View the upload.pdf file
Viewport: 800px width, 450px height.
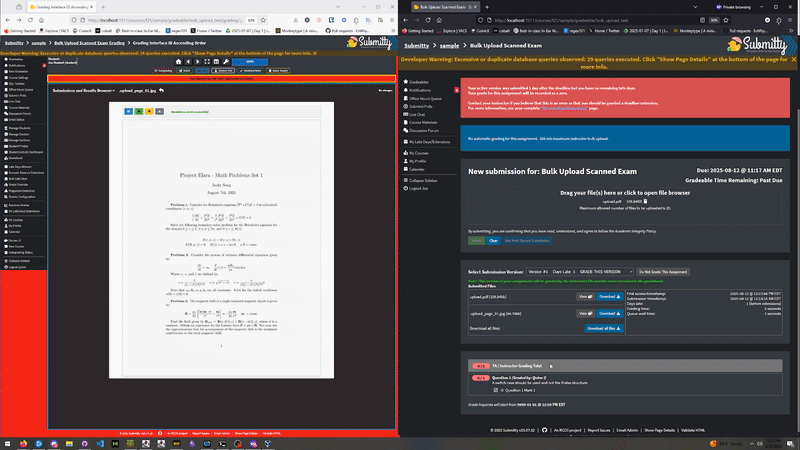coord(585,296)
